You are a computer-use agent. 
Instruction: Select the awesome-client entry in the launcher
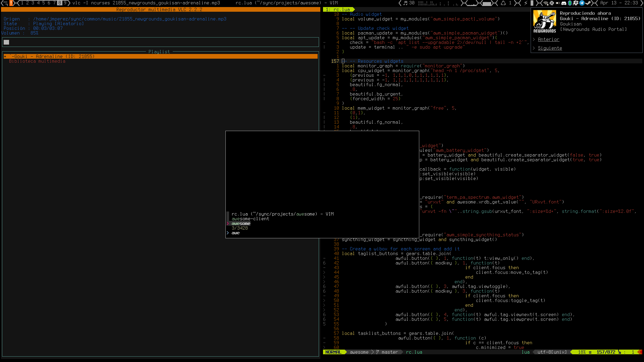click(x=250, y=219)
